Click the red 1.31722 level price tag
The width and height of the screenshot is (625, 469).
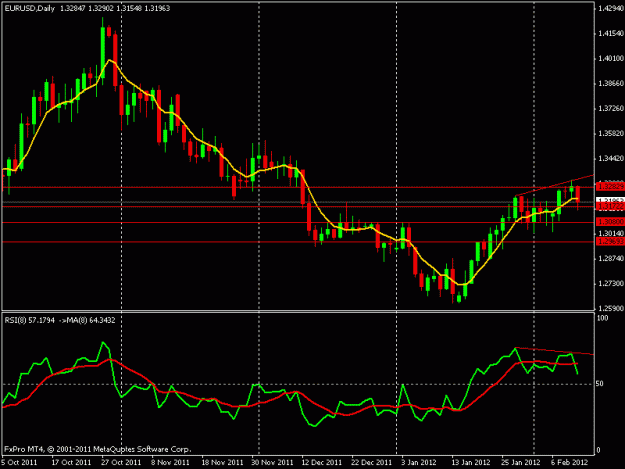click(610, 206)
